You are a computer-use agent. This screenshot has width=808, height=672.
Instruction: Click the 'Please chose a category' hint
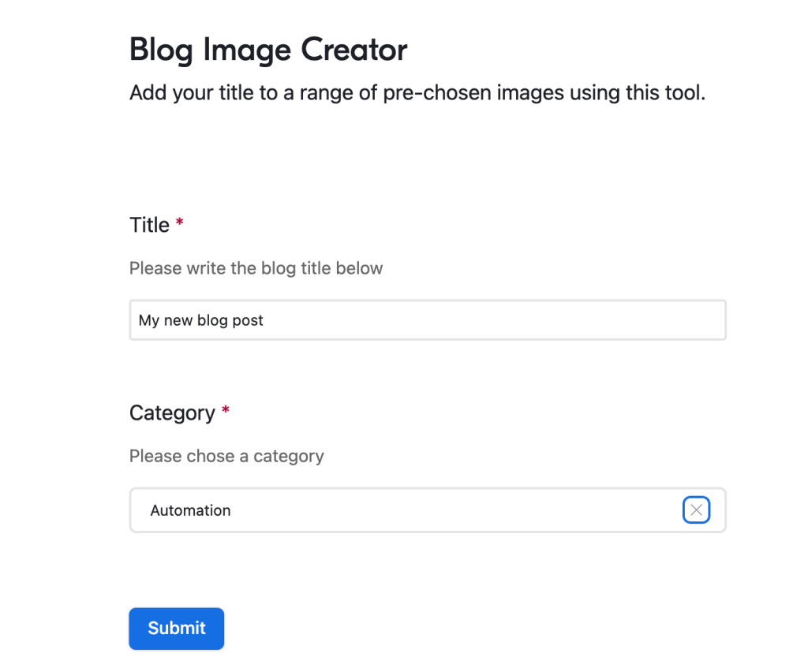click(226, 456)
